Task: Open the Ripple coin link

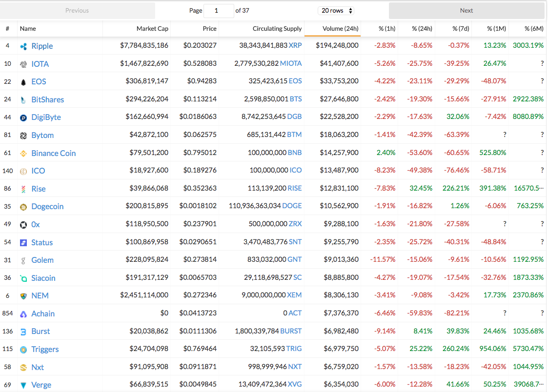Action: click(42, 46)
